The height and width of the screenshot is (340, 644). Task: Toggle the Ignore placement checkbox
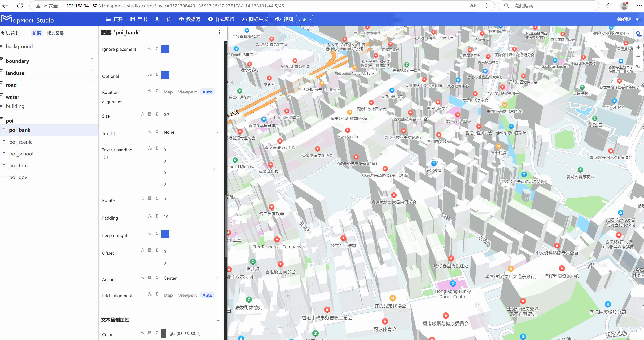tap(165, 49)
